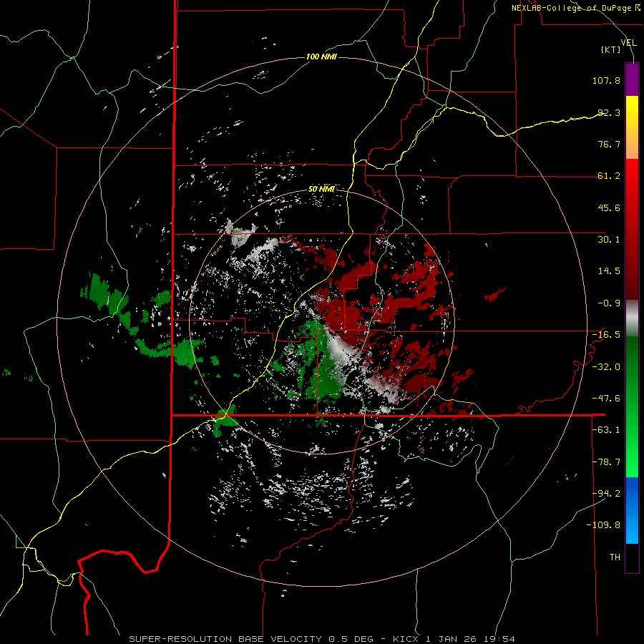
Task: Click the -47.6 velocity scale value
Action: point(606,399)
